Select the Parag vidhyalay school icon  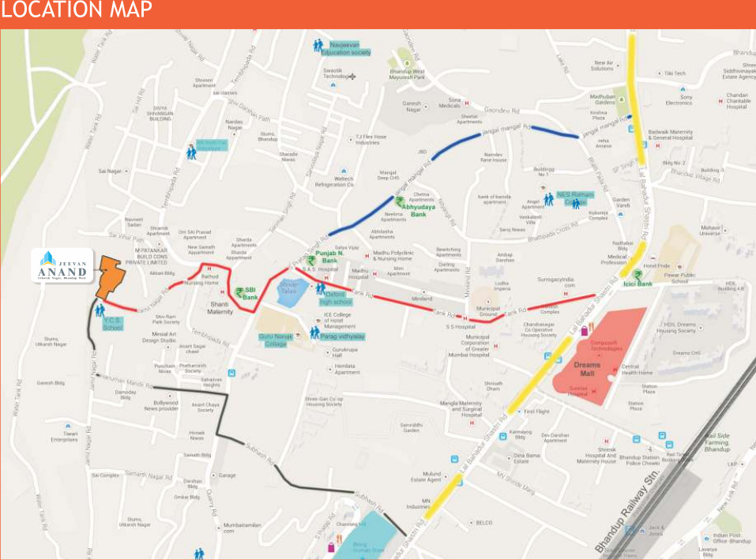315,333
